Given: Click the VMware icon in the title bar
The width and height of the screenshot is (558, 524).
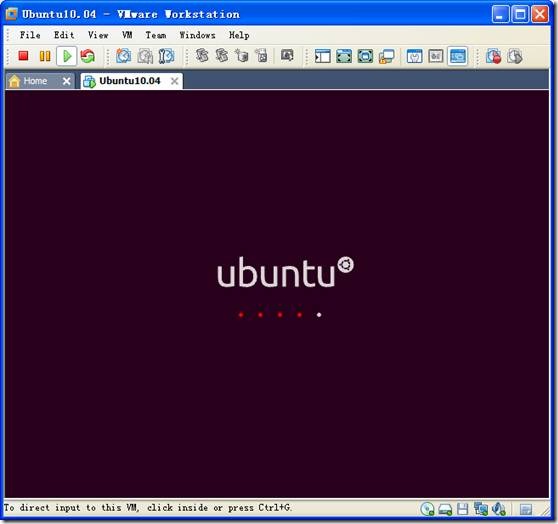Looking at the screenshot, I should click(x=11, y=14).
